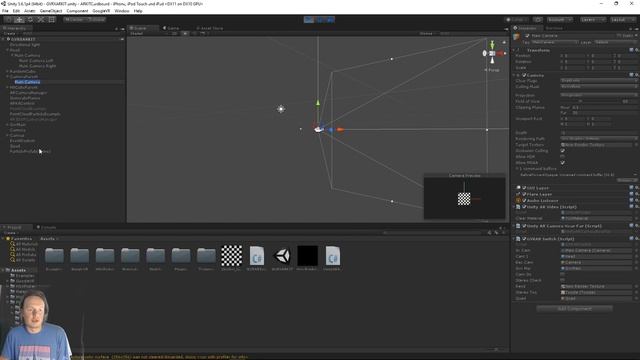Image resolution: width=640 pixels, height=360 pixels.
Task: Click the Camera Preview checkerboard image
Action: click(464, 199)
